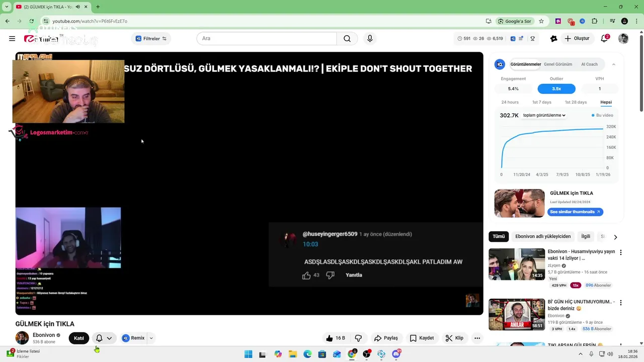Select the 1st 28 days range

click(x=576, y=102)
